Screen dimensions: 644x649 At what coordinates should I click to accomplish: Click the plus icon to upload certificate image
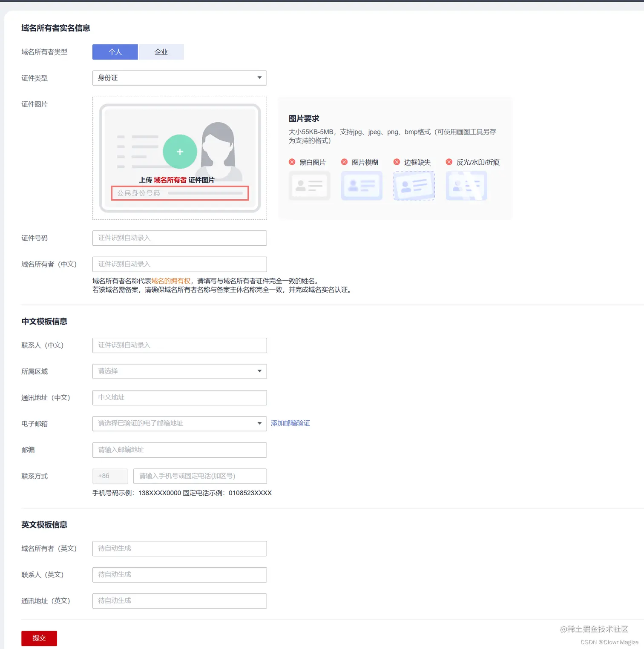coord(179,152)
